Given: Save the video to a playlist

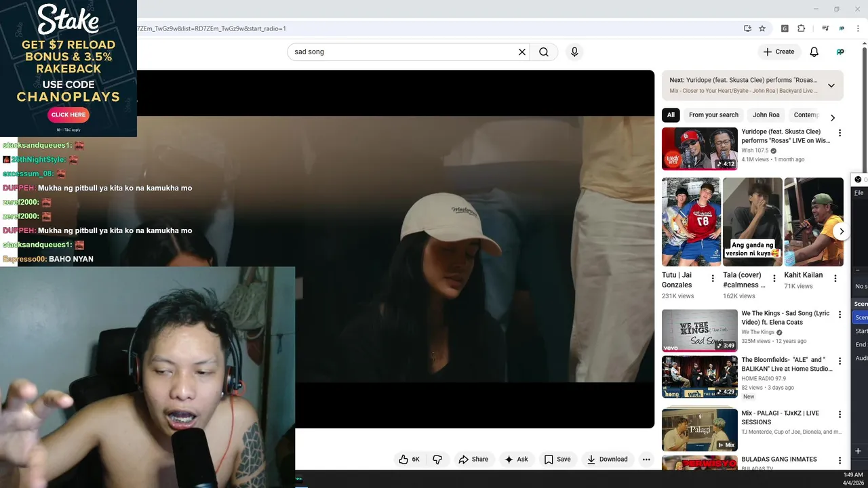Looking at the screenshot, I should [x=557, y=460].
